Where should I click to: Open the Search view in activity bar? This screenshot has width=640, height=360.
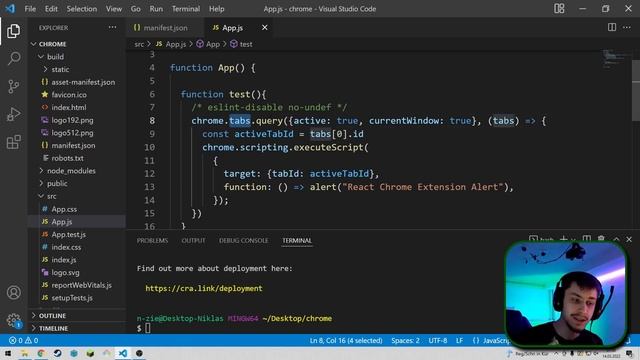click(13, 58)
